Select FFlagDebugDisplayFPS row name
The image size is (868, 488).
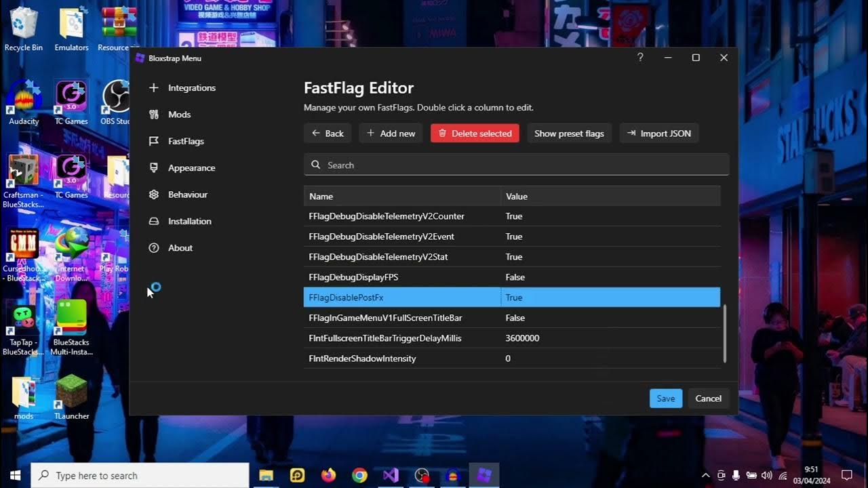point(353,277)
